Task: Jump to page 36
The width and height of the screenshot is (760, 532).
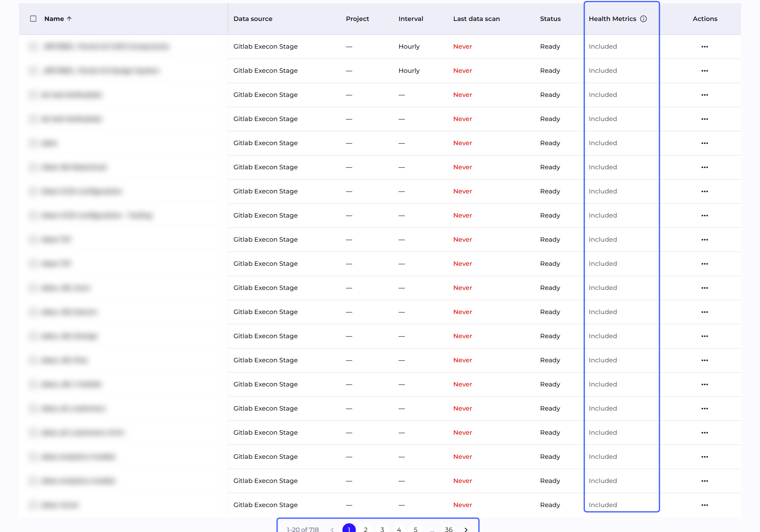Action: (449, 530)
